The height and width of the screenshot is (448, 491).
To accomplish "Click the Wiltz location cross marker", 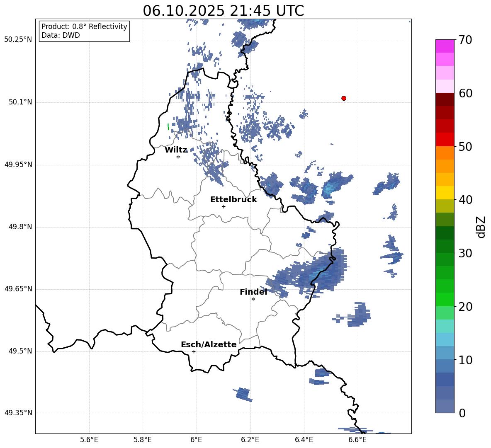I will [178, 157].
